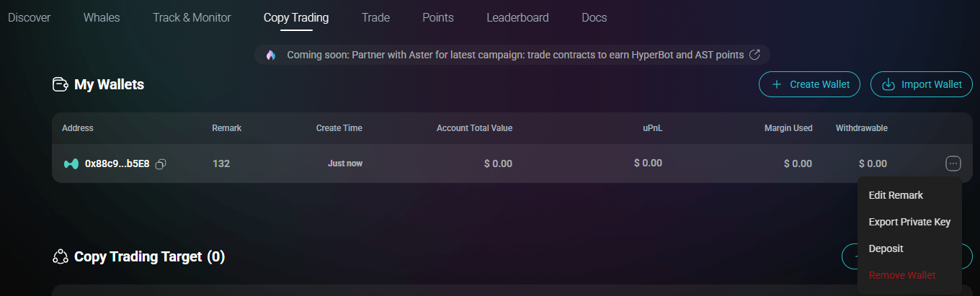Switch to the Discover tab

point(30,17)
